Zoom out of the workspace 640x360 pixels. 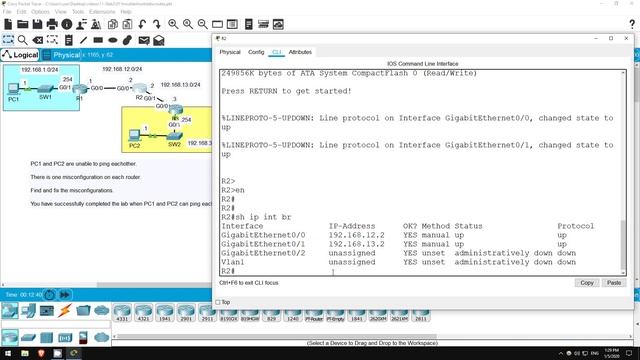click(x=202, y=24)
